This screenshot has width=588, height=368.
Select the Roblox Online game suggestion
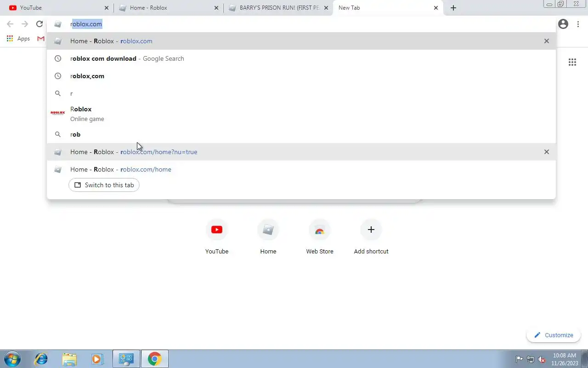coord(301,114)
